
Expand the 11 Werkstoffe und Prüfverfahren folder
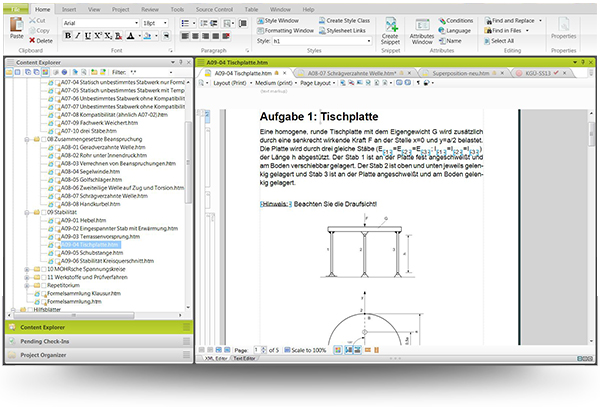tap(27, 277)
